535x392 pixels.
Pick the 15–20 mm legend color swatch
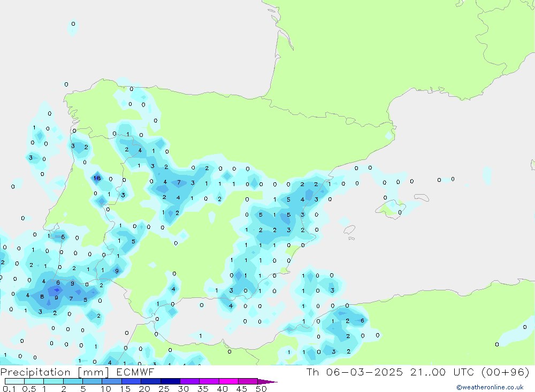tap(132, 381)
